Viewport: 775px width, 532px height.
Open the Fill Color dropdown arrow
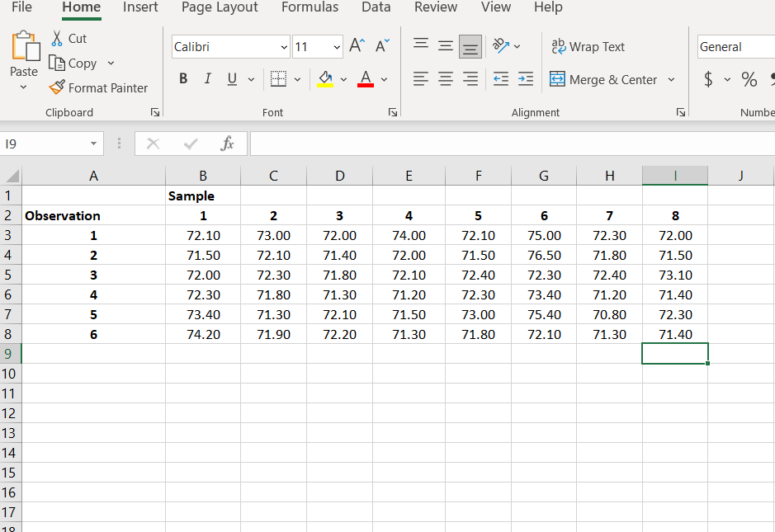pyautogui.click(x=345, y=79)
